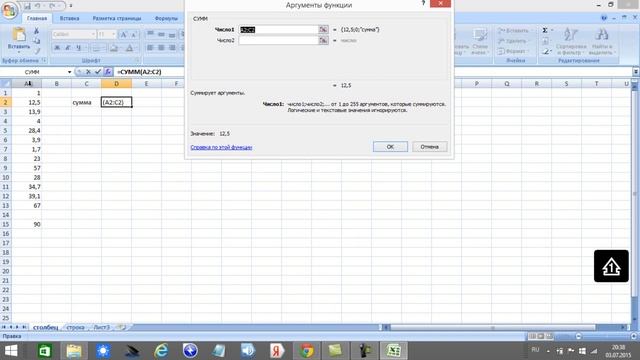Click the AutoSum sigma icon
Viewport: 640px width, 360px height.
[545, 30]
